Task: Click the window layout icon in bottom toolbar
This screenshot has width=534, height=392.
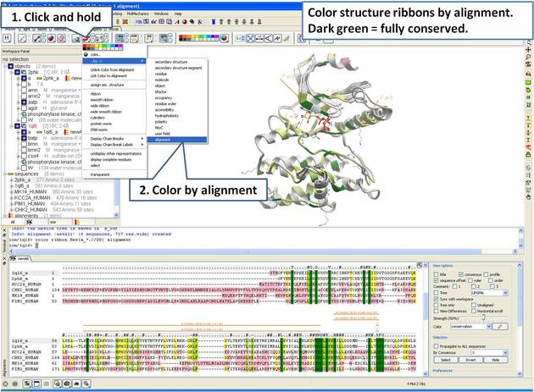Action: coord(36,384)
